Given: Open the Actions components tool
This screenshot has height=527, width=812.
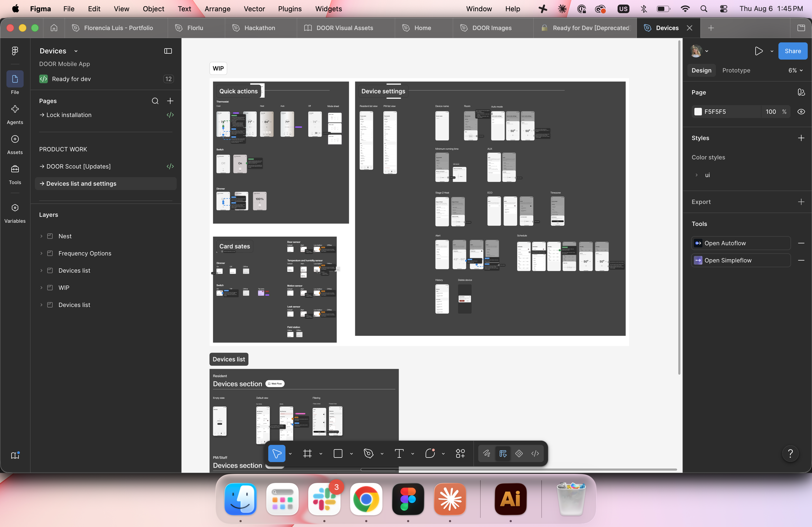Looking at the screenshot, I should pyautogui.click(x=460, y=453).
